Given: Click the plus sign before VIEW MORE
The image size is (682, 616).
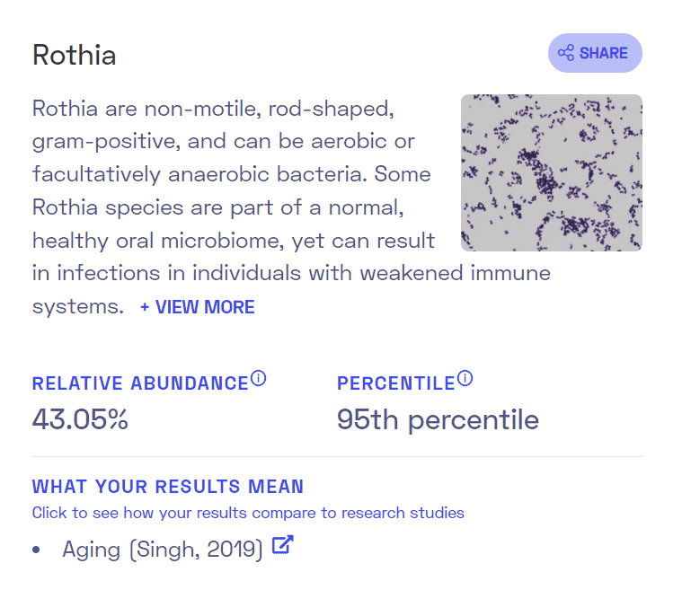Looking at the screenshot, I should [x=145, y=307].
